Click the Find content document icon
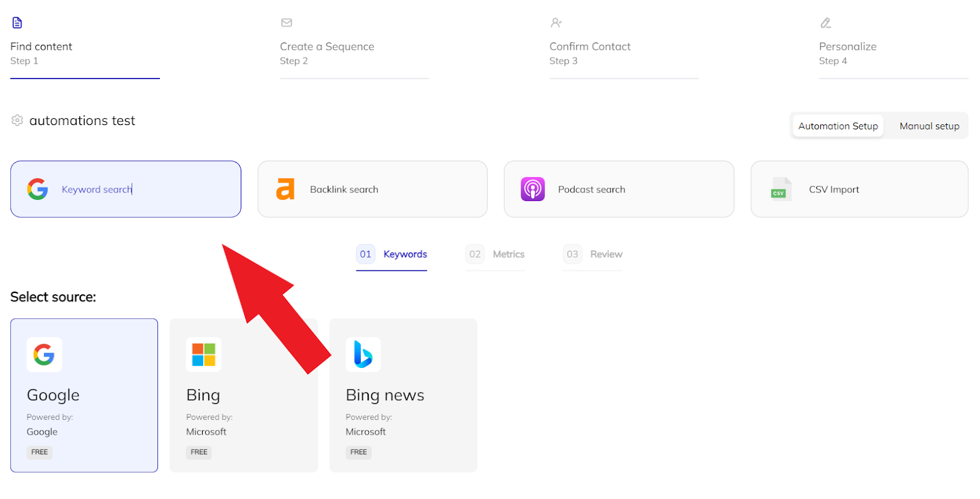The image size is (980, 499). click(x=17, y=23)
